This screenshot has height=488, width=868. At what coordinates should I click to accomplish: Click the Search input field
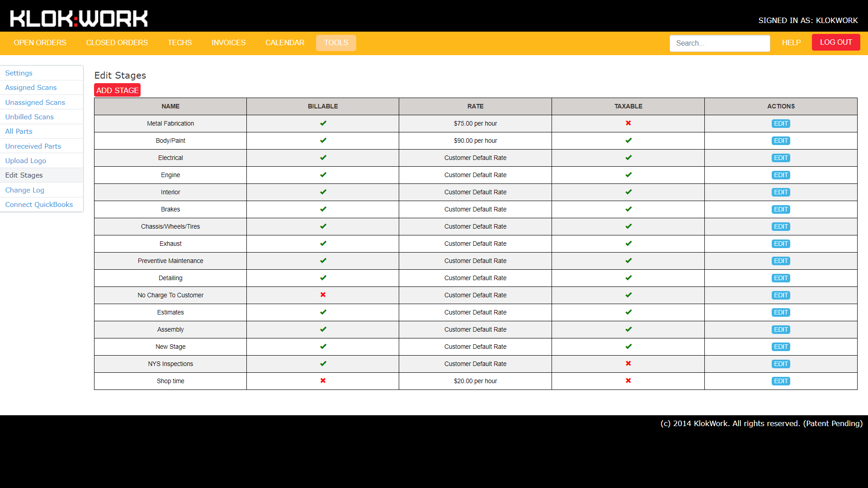720,43
